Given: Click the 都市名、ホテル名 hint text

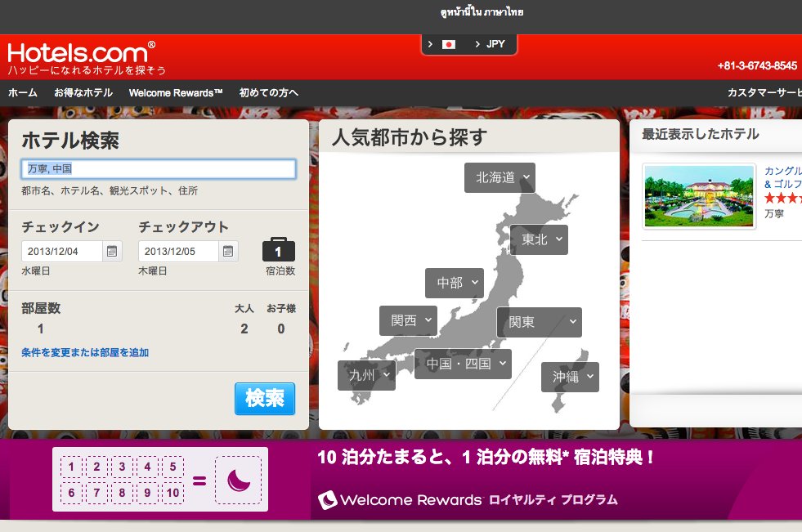Looking at the screenshot, I should tap(110, 191).
